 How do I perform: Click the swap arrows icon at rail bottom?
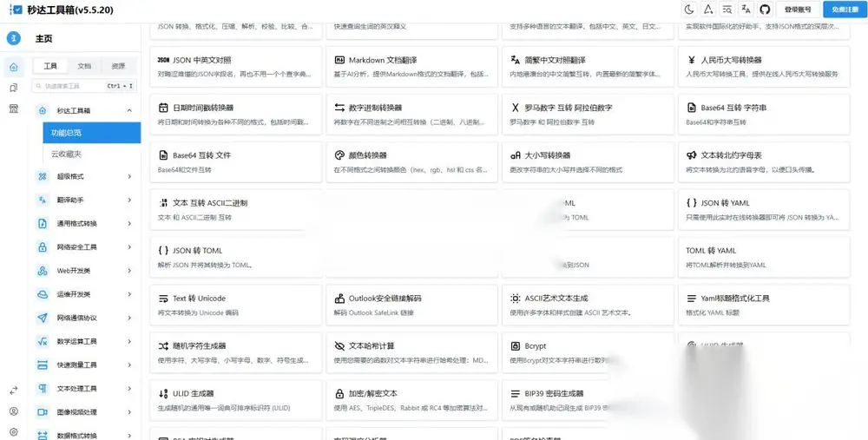pos(14,391)
